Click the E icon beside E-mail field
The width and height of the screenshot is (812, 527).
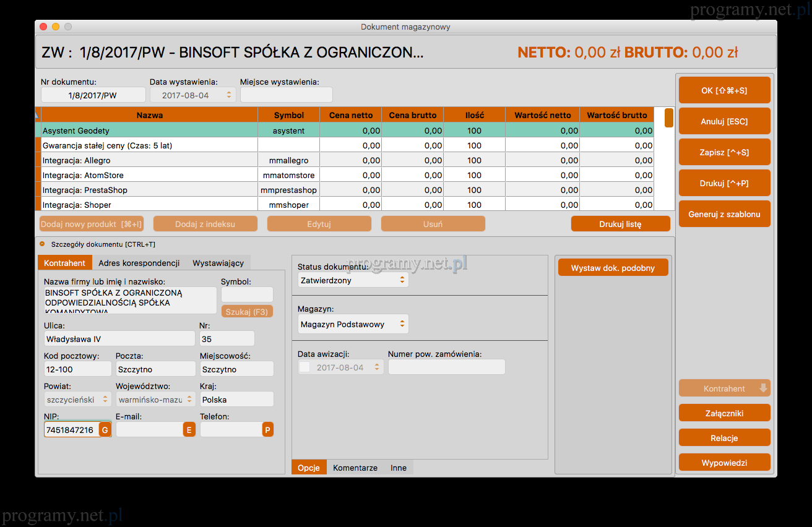click(189, 430)
